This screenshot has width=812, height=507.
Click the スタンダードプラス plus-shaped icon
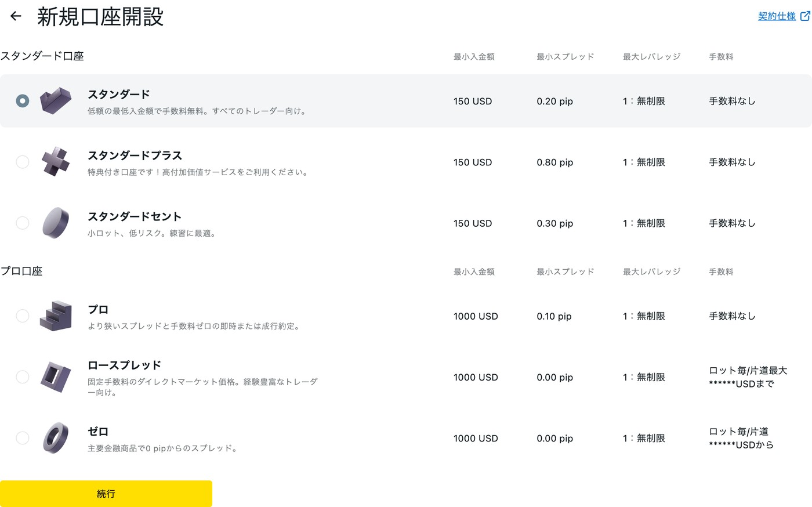click(56, 162)
